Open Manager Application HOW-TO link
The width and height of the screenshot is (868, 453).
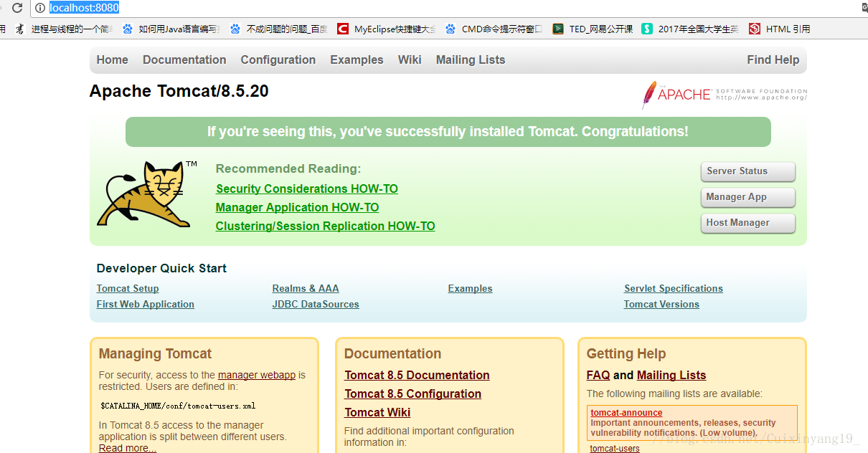point(297,208)
